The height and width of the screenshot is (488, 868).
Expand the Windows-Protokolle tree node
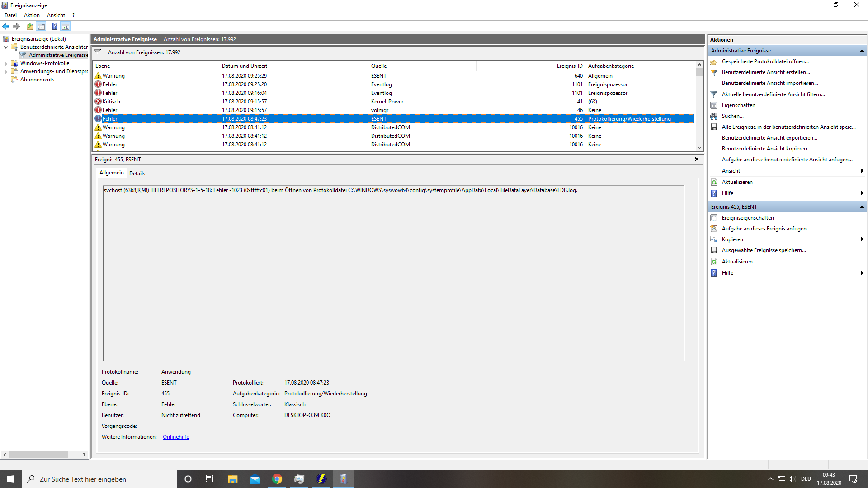[5, 64]
